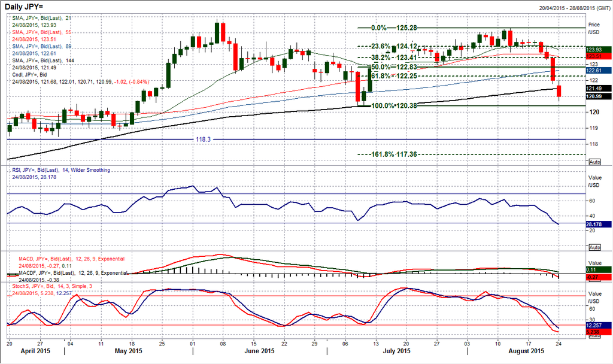Click the Auto scale button in price panel
Viewport: 613px width, 364px height.
tap(594, 162)
